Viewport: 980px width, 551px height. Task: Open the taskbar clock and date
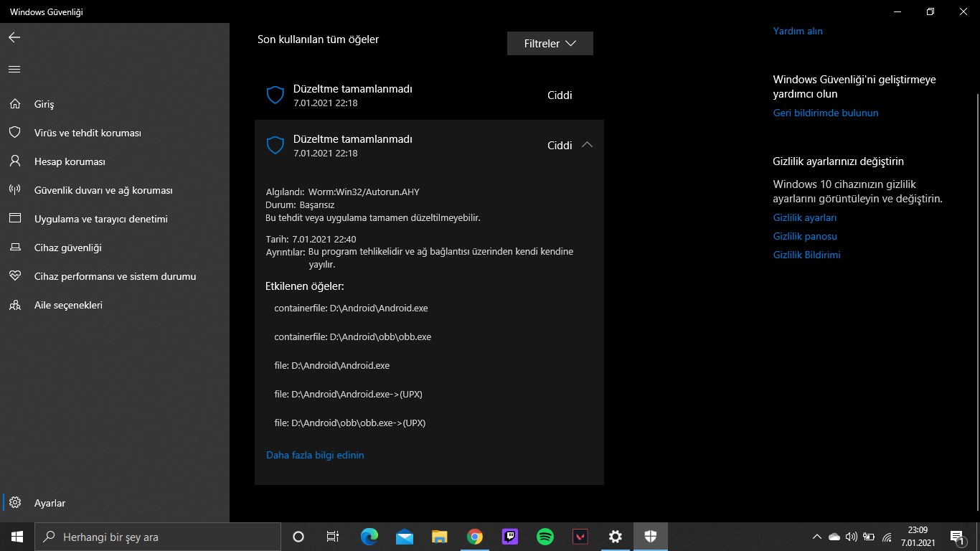tap(918, 537)
